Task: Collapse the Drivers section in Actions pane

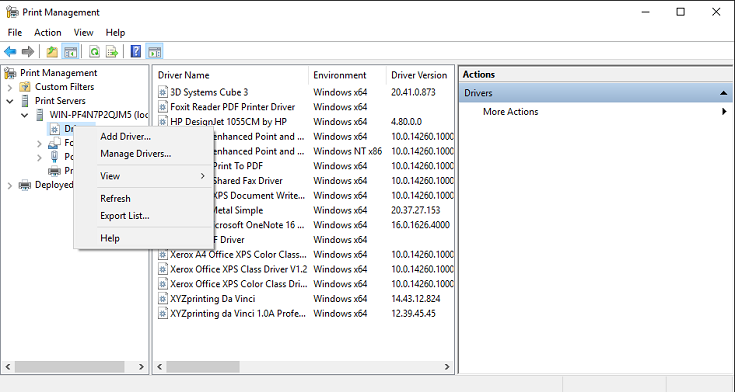Action: point(724,93)
